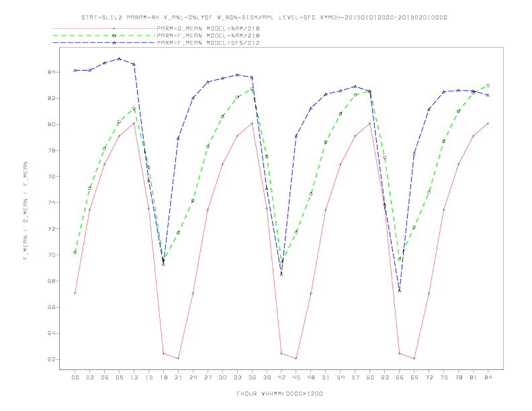Click the vertical axis title F_MEAN | O_MEAN | F_MEAN
Image resolution: width=532 pixels, height=411 pixels.
pyautogui.click(x=26, y=211)
